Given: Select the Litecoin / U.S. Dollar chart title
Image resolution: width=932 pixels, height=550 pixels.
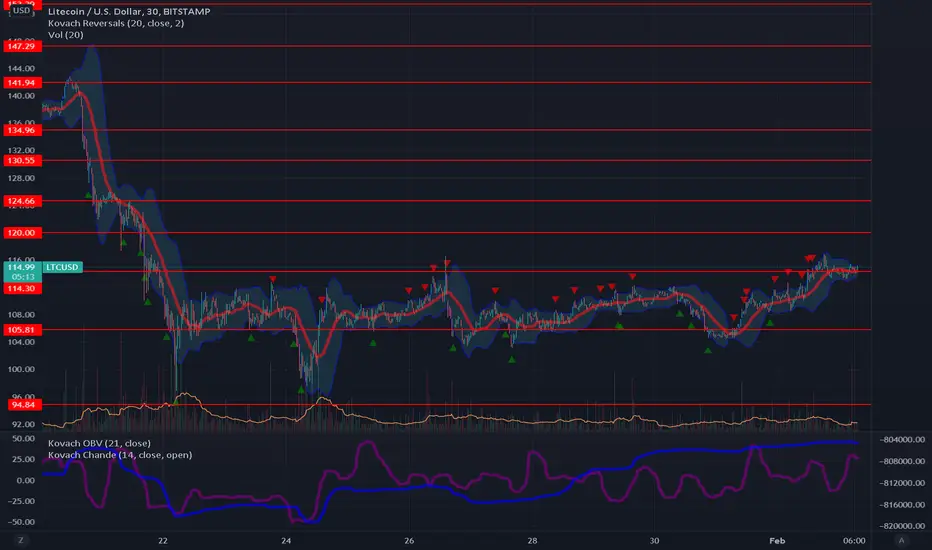Looking at the screenshot, I should [129, 11].
